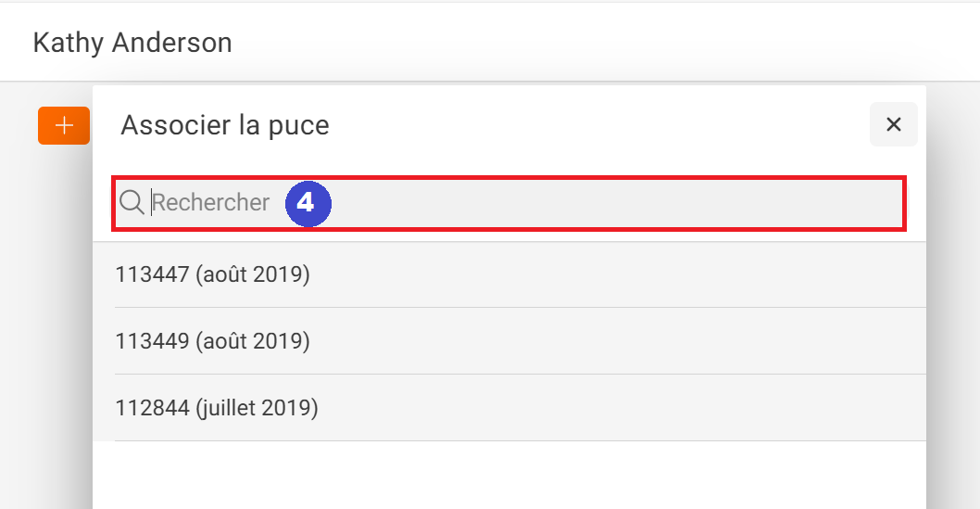
Task: Select chip 113447 (août 2019)
Action: pos(509,274)
